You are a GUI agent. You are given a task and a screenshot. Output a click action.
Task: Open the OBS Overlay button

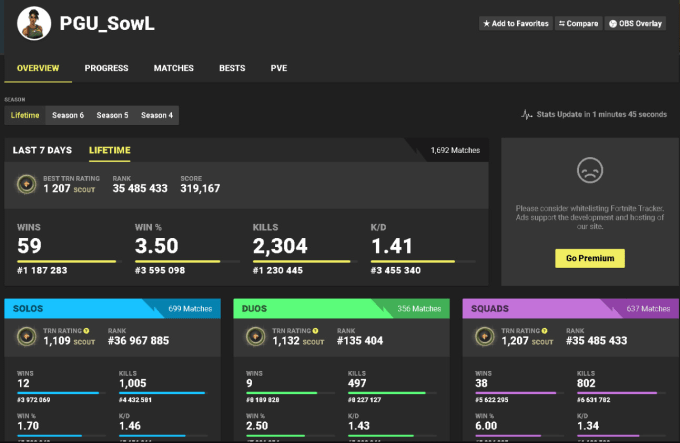click(635, 23)
